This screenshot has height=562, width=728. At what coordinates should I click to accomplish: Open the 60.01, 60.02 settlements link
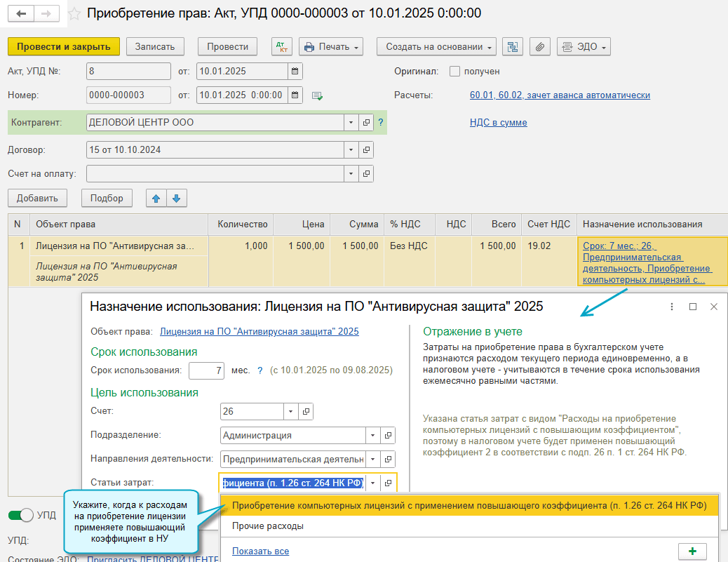pyautogui.click(x=560, y=95)
